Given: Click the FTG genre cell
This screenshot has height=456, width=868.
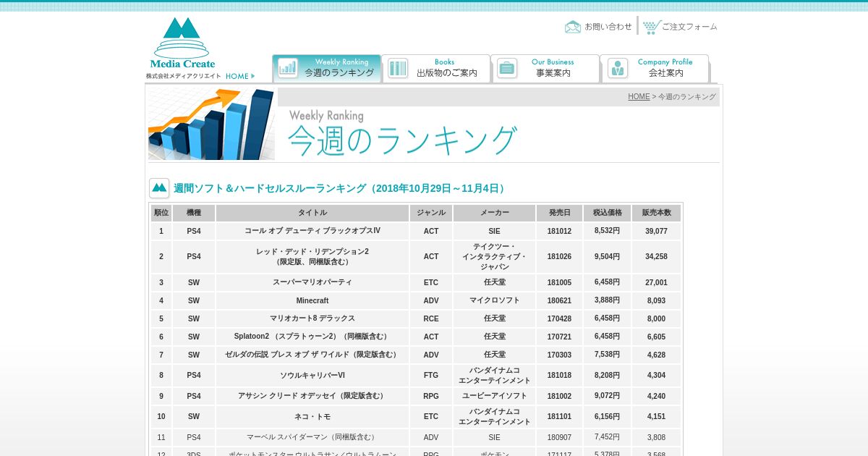Looking at the screenshot, I should [431, 375].
